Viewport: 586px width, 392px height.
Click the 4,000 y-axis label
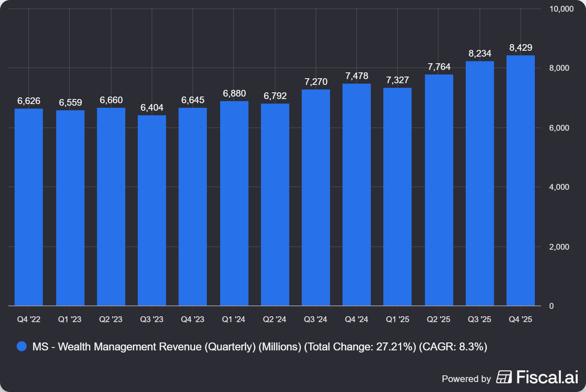click(x=559, y=187)
